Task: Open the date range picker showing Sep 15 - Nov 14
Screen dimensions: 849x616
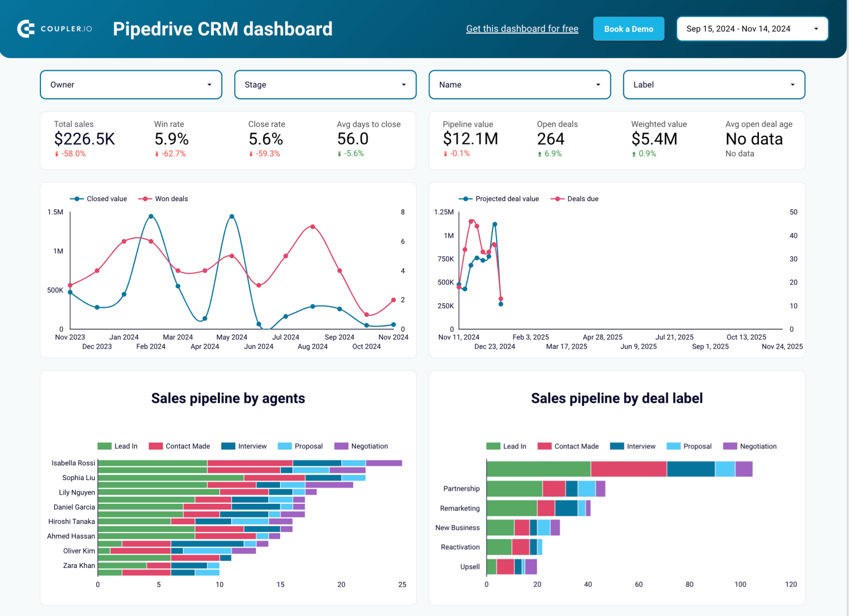Action: pos(752,28)
